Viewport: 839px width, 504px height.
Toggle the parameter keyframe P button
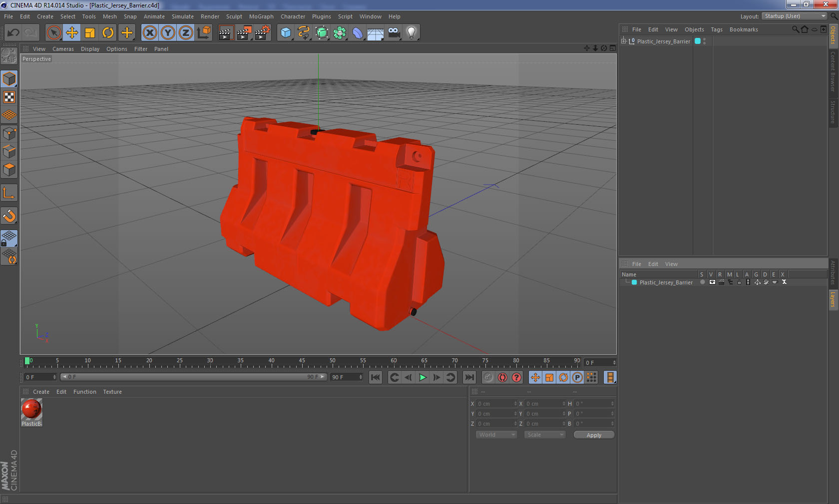tap(577, 377)
